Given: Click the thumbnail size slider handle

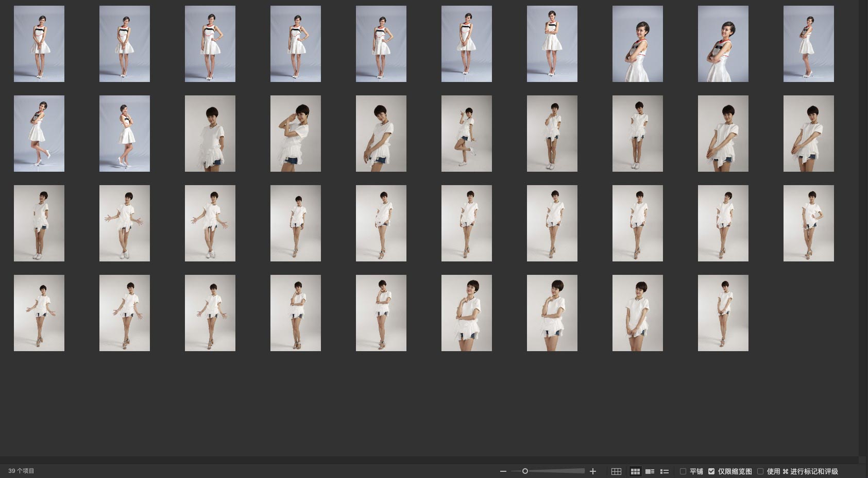Looking at the screenshot, I should pos(525,471).
